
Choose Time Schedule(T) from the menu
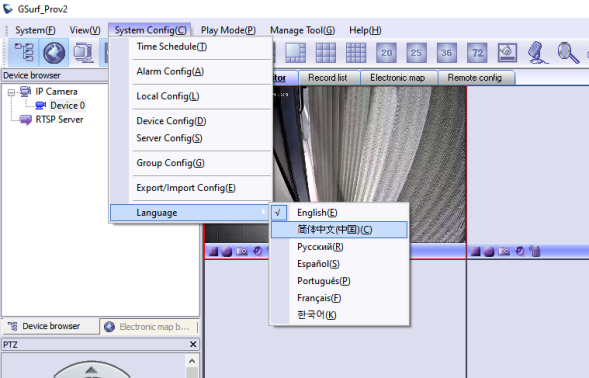[x=191, y=47]
